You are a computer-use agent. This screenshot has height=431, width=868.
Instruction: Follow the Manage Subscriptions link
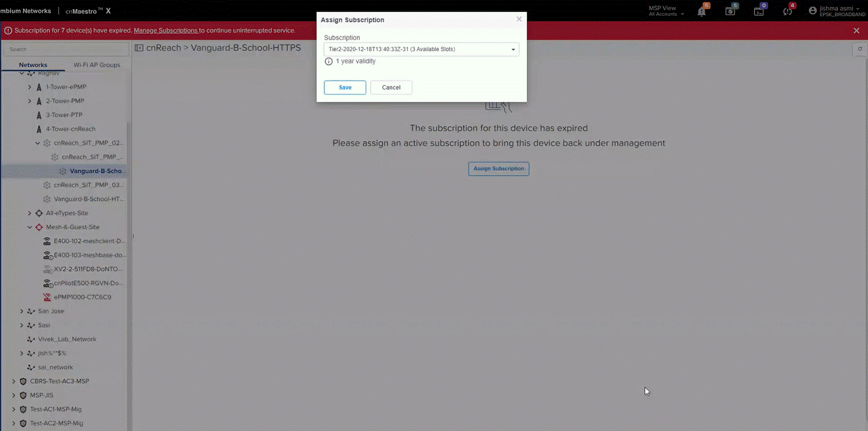click(165, 30)
